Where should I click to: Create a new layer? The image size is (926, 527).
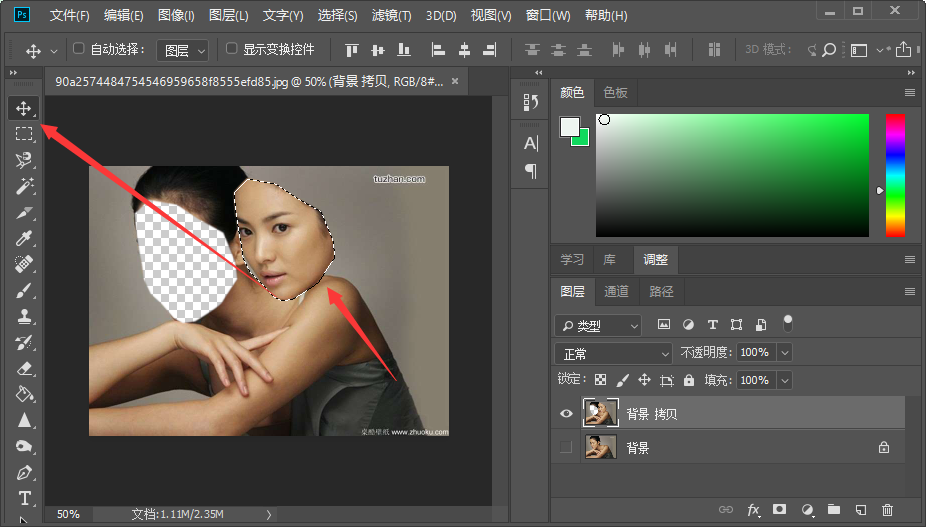pyautogui.click(x=861, y=509)
